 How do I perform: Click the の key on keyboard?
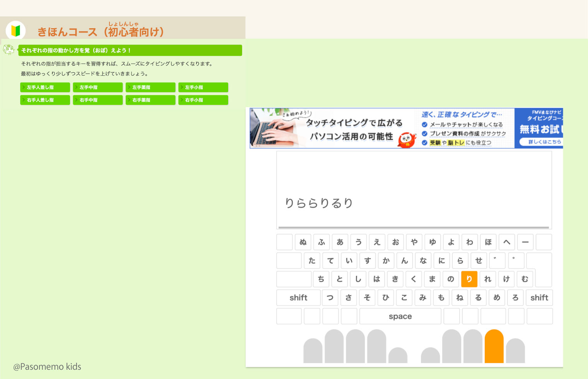(451, 279)
